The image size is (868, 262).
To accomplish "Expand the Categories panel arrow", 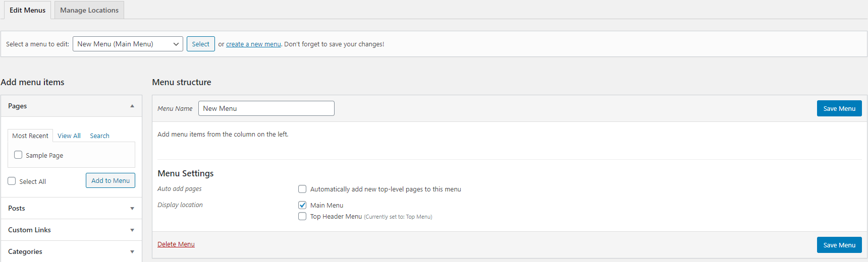I will [x=132, y=252].
